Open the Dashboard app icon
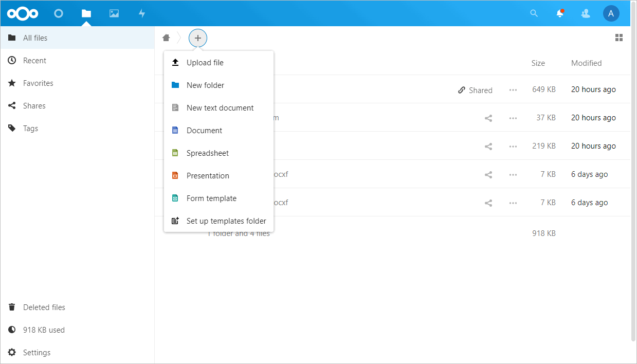The image size is (637, 364). pyautogui.click(x=59, y=13)
